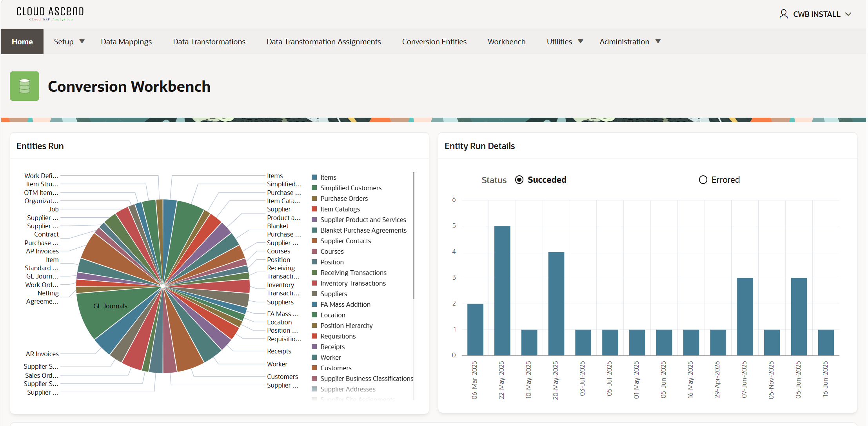Image resolution: width=868 pixels, height=426 pixels.
Task: Select the Succeded status radio button
Action: (x=519, y=180)
